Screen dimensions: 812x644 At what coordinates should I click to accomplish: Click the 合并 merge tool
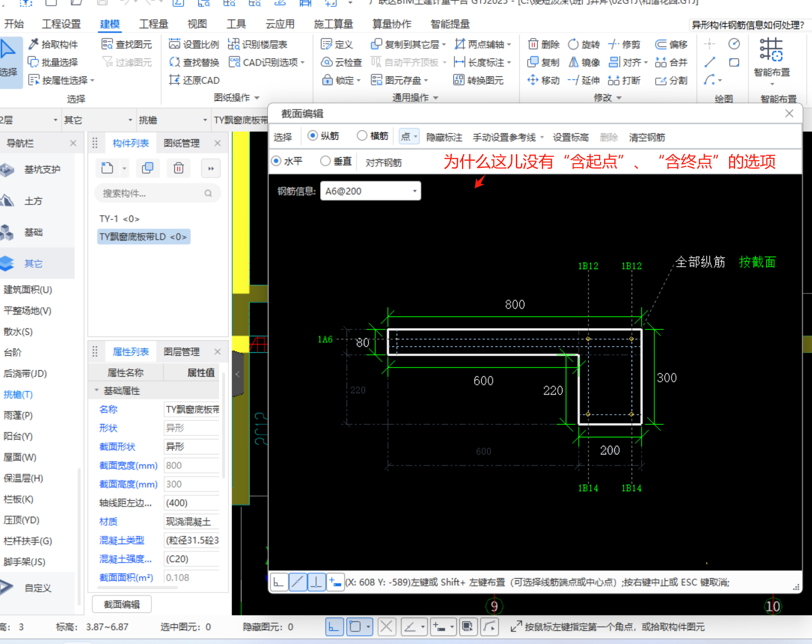tap(671, 62)
